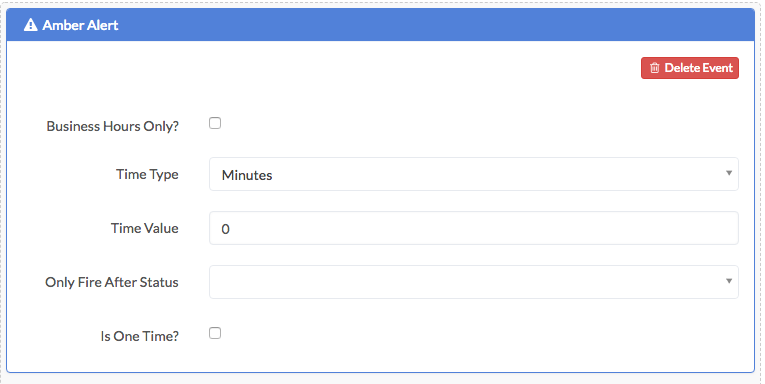Click the Time Type dropdown arrow
This screenshot has width=765, height=384.
(x=729, y=173)
